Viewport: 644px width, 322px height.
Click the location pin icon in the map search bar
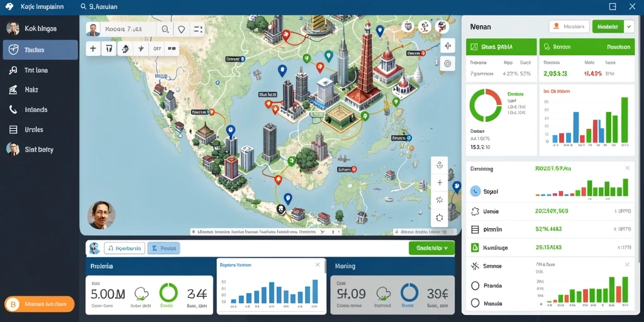coord(181,29)
